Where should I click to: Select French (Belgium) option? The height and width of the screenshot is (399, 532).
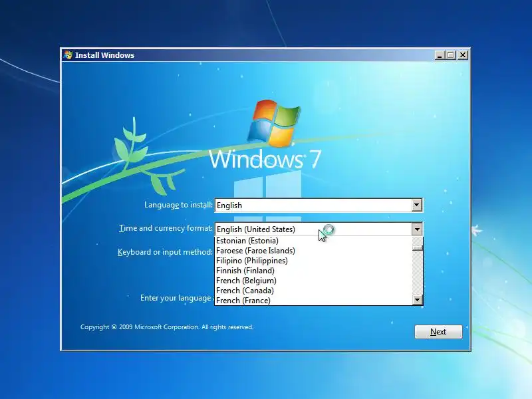pyautogui.click(x=313, y=281)
